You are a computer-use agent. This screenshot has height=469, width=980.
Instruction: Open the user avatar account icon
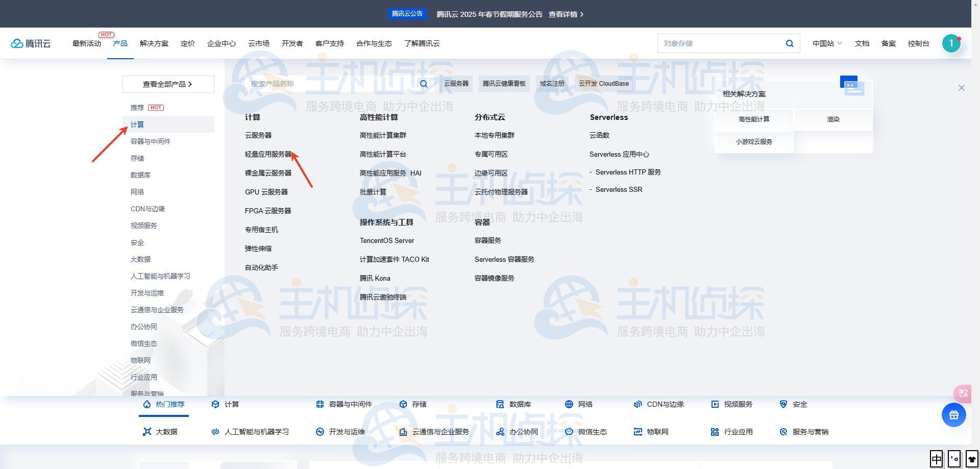951,43
